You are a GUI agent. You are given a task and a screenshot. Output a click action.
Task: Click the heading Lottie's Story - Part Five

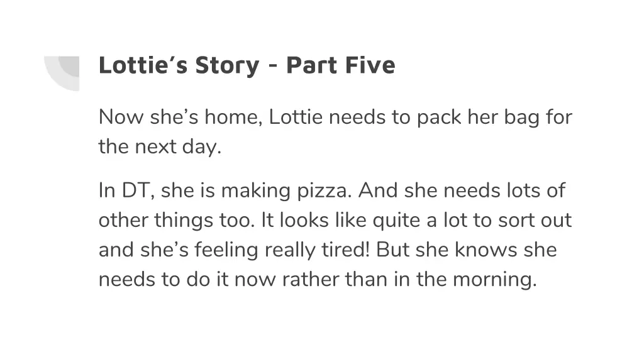(247, 65)
